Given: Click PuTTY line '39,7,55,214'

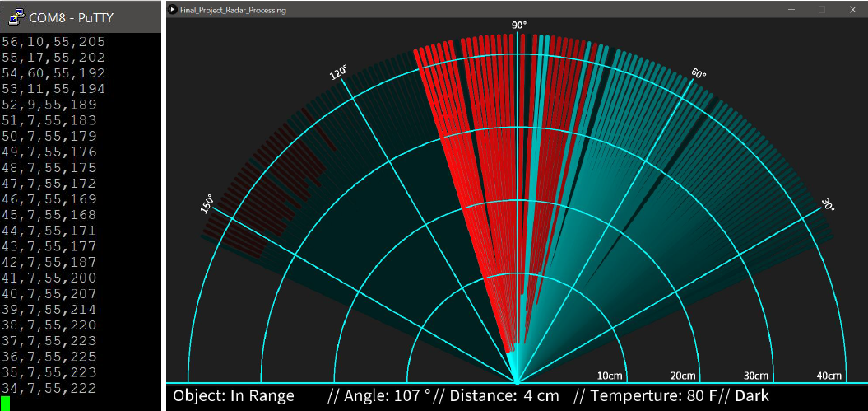Looking at the screenshot, I should (x=49, y=309).
